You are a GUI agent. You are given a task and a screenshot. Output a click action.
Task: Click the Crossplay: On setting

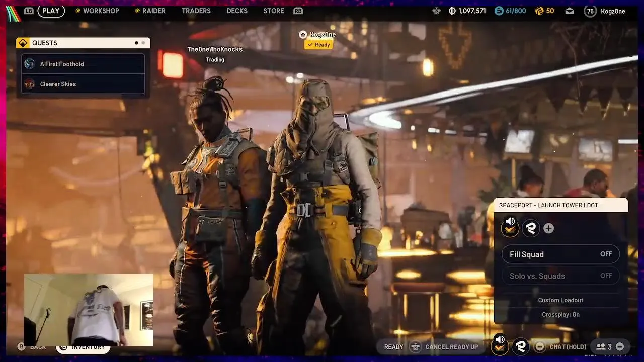pos(560,315)
